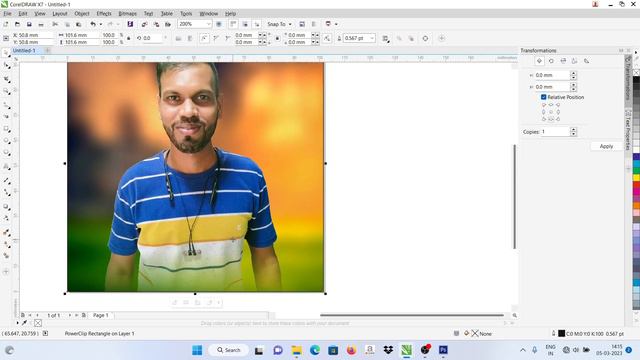The image size is (640, 360).
Task: Click the Cut scissors icon
Action: [x=55, y=24]
